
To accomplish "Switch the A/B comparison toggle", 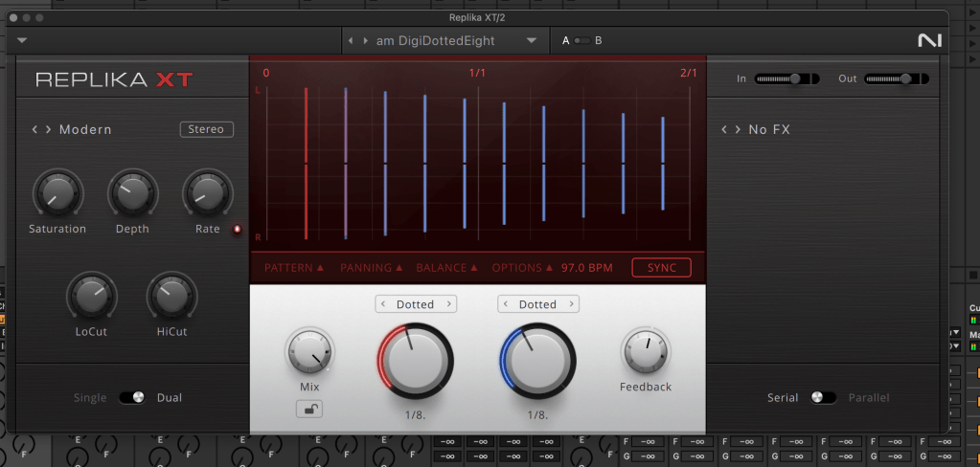I will [x=581, y=40].
